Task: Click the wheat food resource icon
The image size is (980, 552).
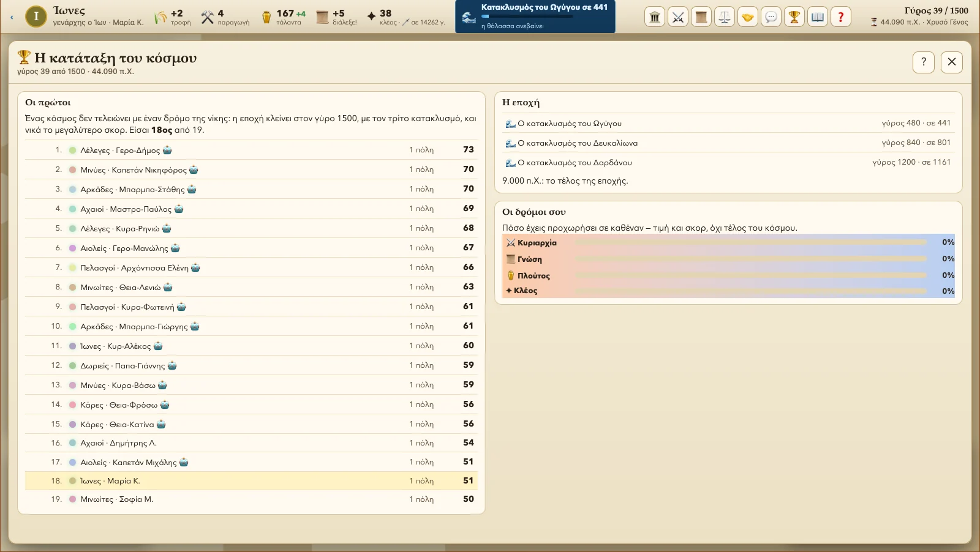Action: pos(160,17)
